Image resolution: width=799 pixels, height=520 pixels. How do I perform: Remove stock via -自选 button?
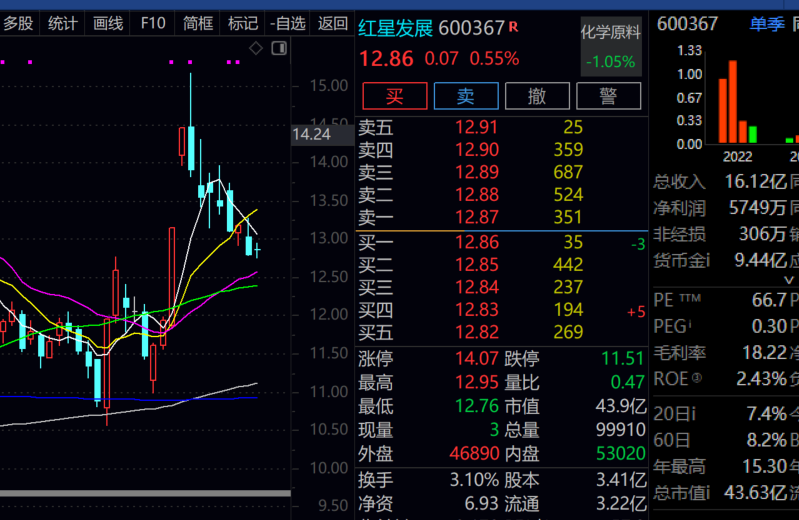tap(287, 23)
